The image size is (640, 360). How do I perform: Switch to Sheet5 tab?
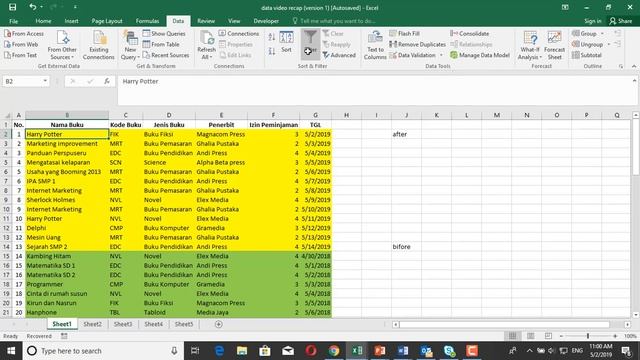coord(184,324)
